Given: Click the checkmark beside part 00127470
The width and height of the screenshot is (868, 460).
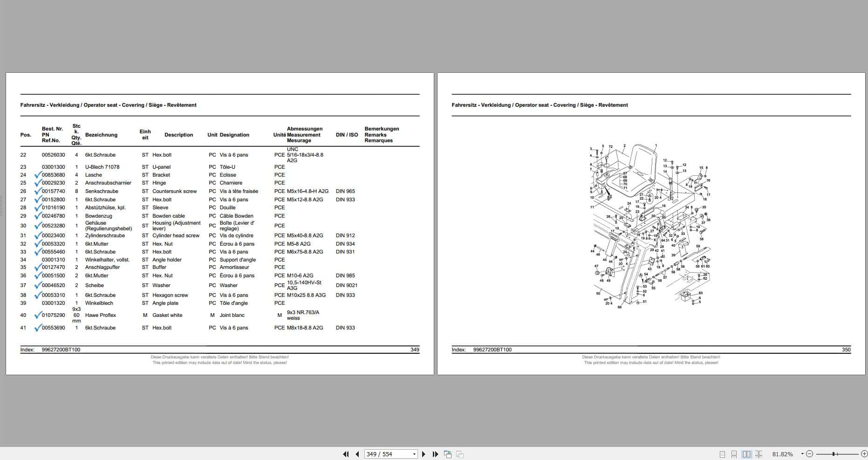Looking at the screenshot, I should (x=38, y=267).
